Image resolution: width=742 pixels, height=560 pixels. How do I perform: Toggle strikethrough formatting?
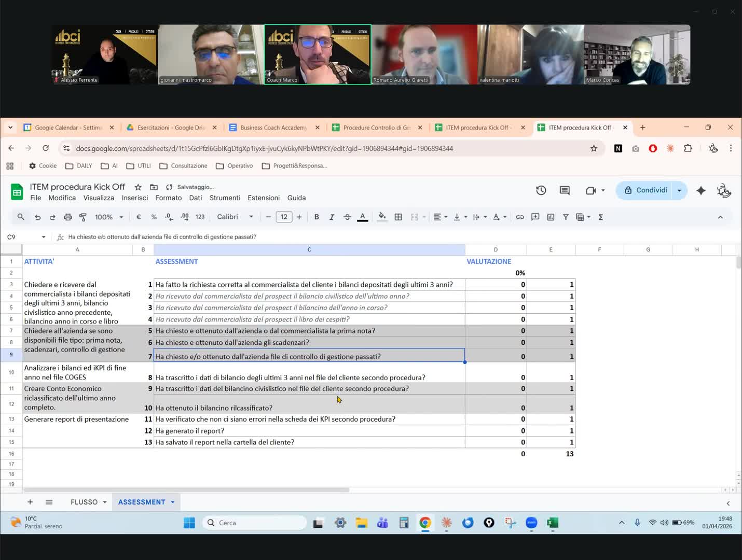coord(347,217)
